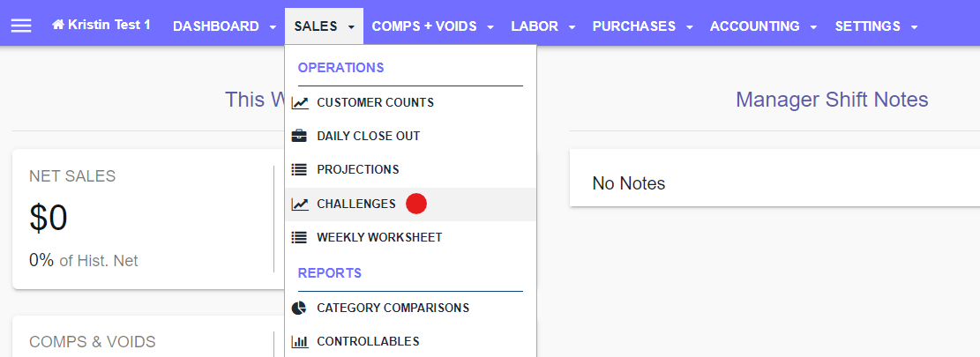Collapse the Sales dropdown menu
The width and height of the screenshot is (980, 357).
click(x=324, y=26)
